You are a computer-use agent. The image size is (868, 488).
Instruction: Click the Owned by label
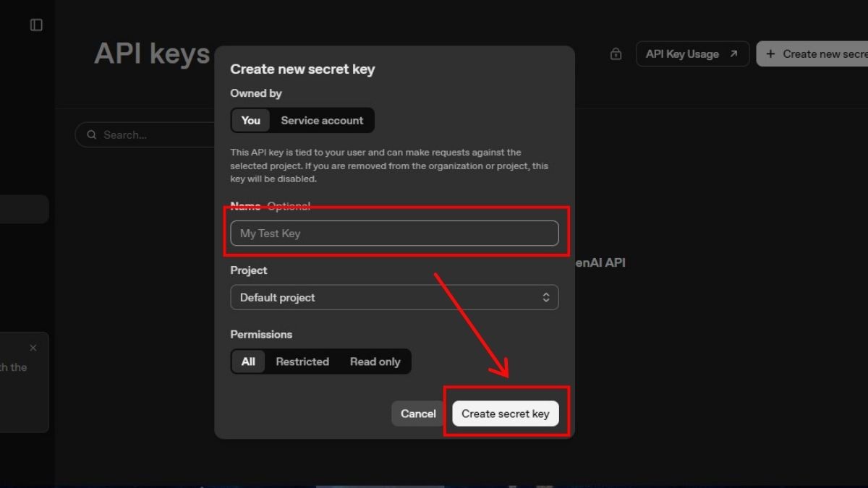pyautogui.click(x=256, y=93)
